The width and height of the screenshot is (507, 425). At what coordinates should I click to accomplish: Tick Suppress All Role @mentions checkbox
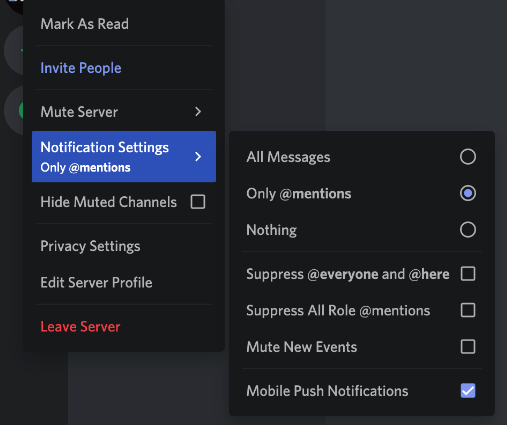pos(468,310)
